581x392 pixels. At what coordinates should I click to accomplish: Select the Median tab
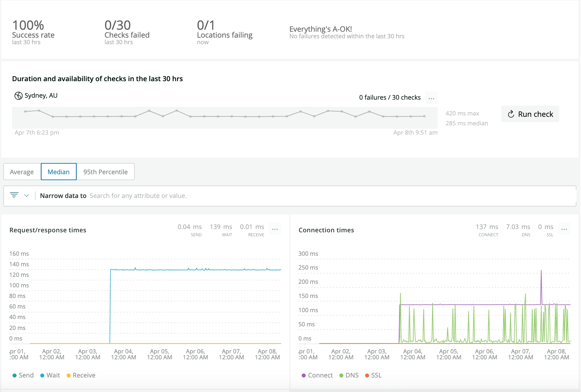click(x=58, y=172)
